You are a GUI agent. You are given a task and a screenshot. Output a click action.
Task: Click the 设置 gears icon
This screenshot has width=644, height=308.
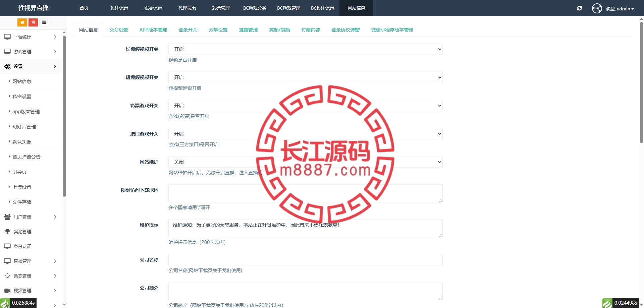pyautogui.click(x=7, y=66)
